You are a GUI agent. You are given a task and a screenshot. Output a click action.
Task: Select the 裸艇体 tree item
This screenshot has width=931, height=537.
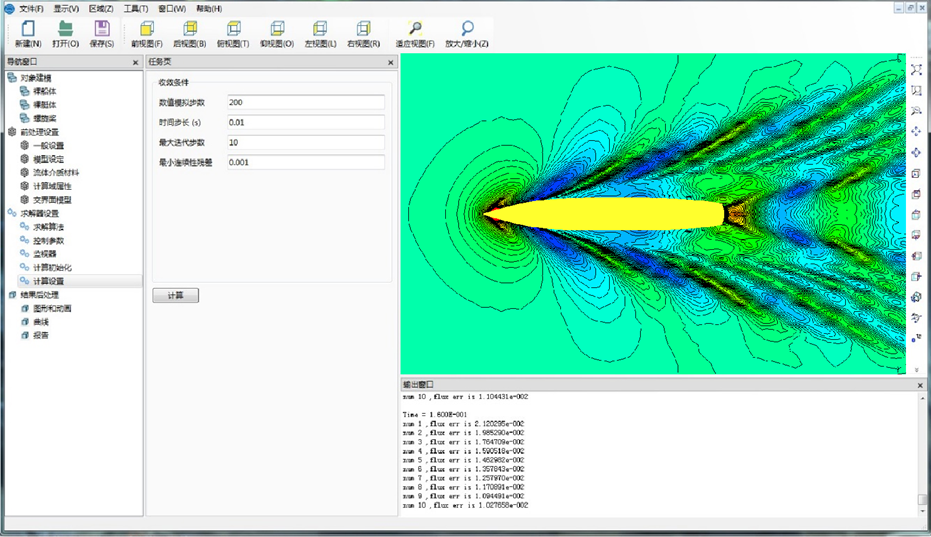tap(45, 105)
